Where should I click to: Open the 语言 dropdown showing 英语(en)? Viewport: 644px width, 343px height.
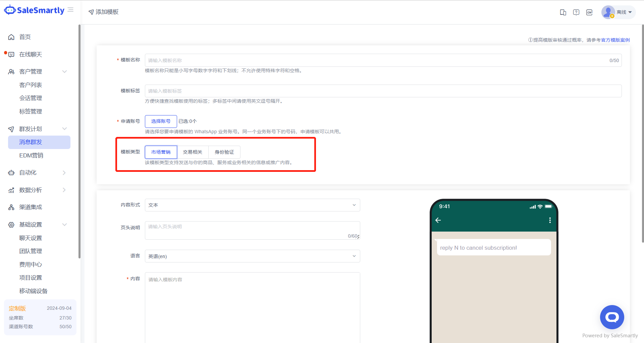point(252,256)
